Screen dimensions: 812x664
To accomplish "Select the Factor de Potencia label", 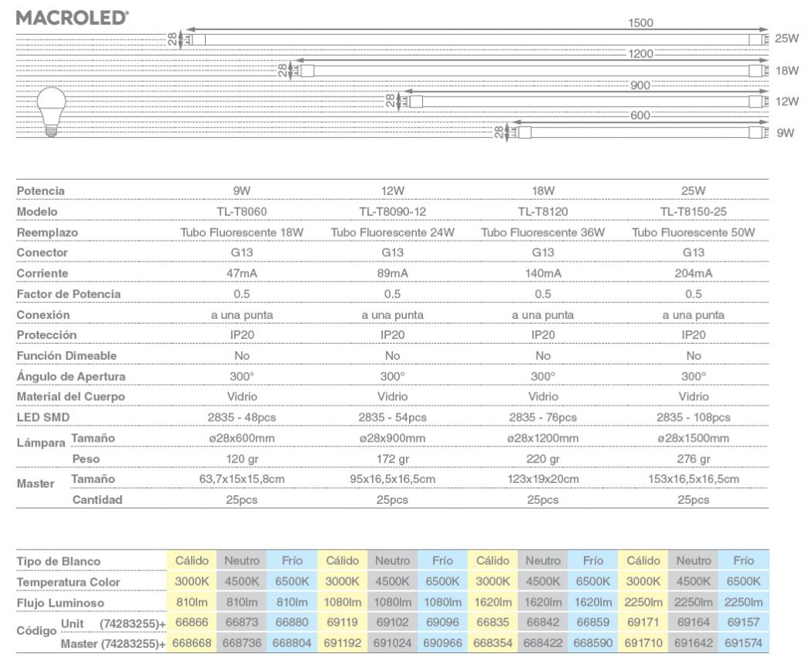I will 68,294.
